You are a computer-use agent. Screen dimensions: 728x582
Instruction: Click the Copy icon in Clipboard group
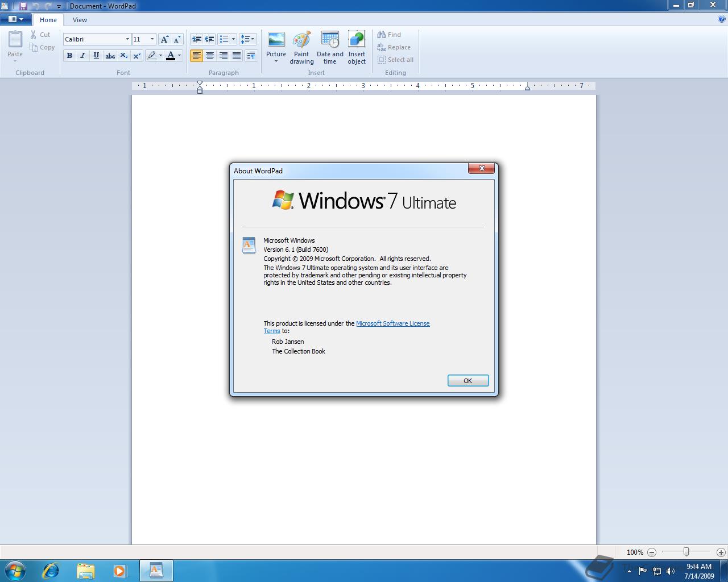pyautogui.click(x=34, y=47)
